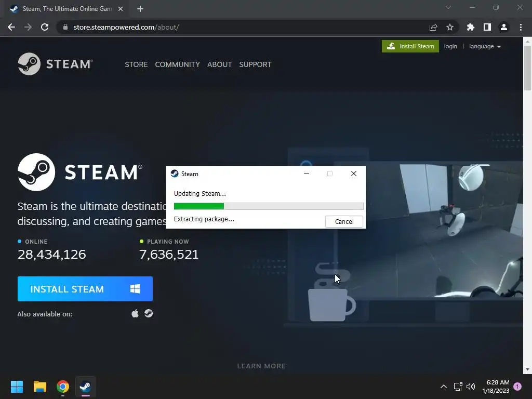Click the scrollbar down arrow
532x399 pixels.
(x=527, y=369)
